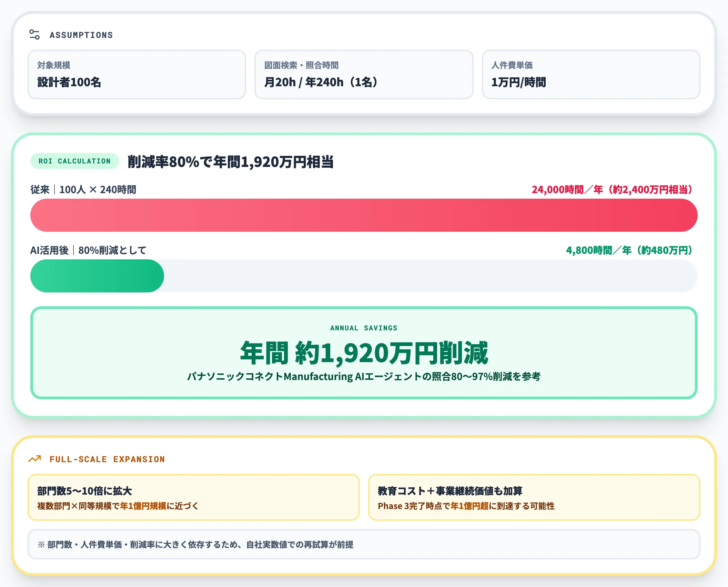Viewport: 728px width, 587px height.
Task: Click the label 従来｜100人 × 240時間
Action: (83, 190)
